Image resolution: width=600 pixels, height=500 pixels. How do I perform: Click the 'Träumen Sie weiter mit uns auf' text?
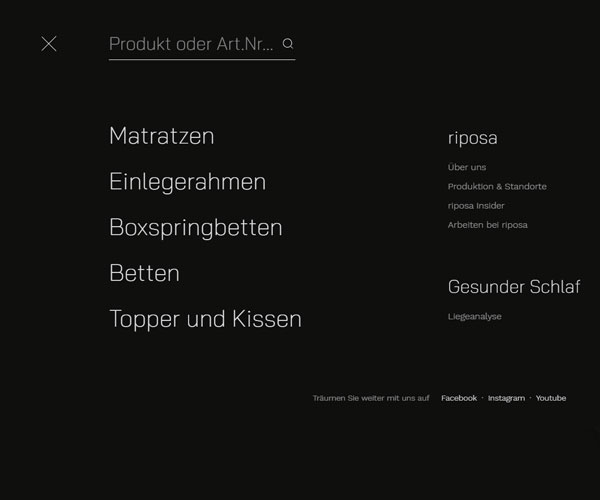[x=371, y=398]
